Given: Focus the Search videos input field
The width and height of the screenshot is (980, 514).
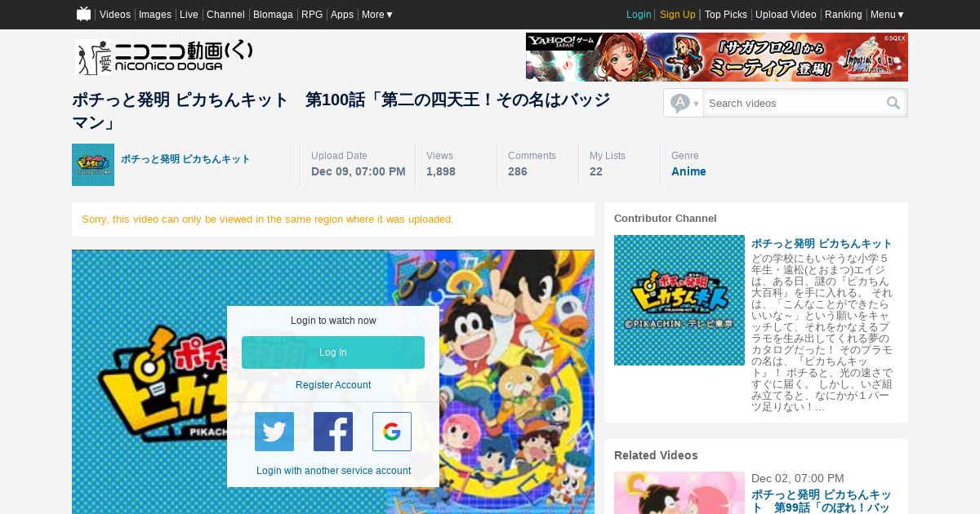Looking at the screenshot, I should [794, 103].
